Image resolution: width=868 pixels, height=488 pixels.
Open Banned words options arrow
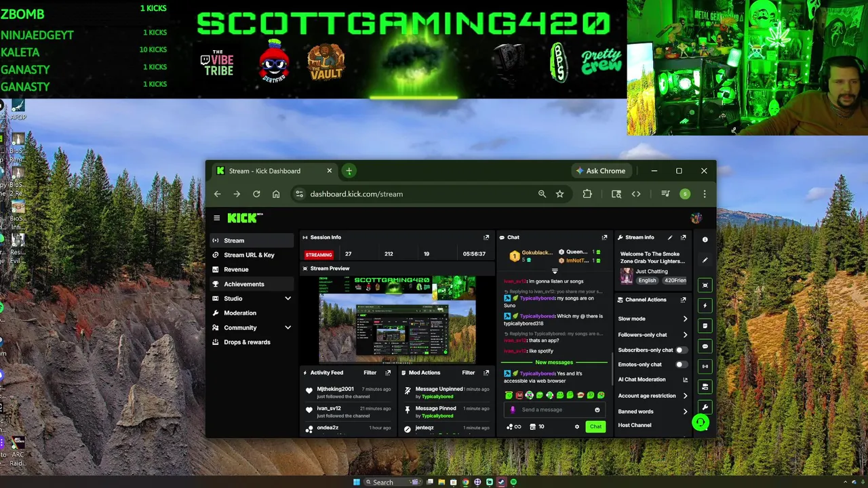coord(685,411)
